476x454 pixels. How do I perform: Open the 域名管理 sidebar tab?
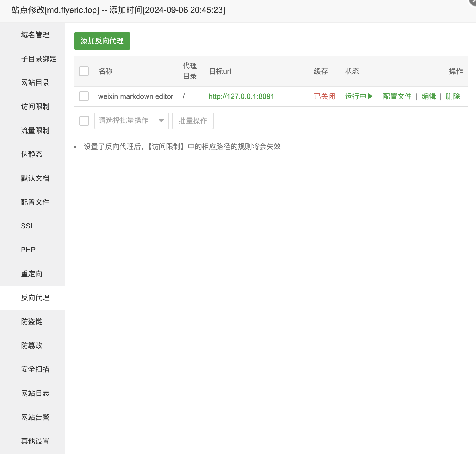[33, 35]
